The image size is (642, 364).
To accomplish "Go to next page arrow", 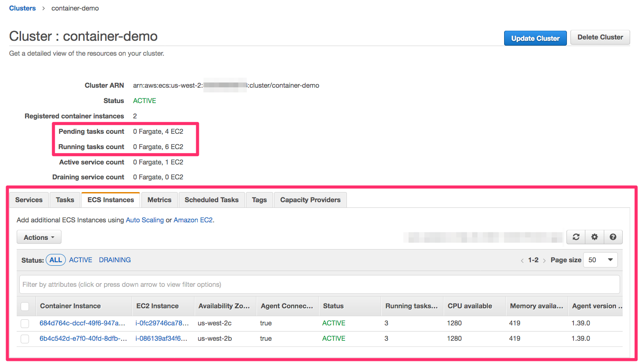I will (544, 261).
